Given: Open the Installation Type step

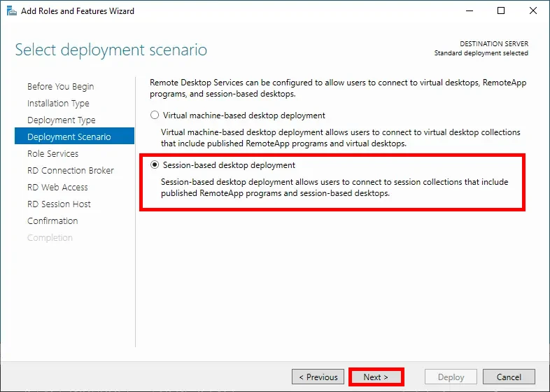Looking at the screenshot, I should pyautogui.click(x=58, y=104).
